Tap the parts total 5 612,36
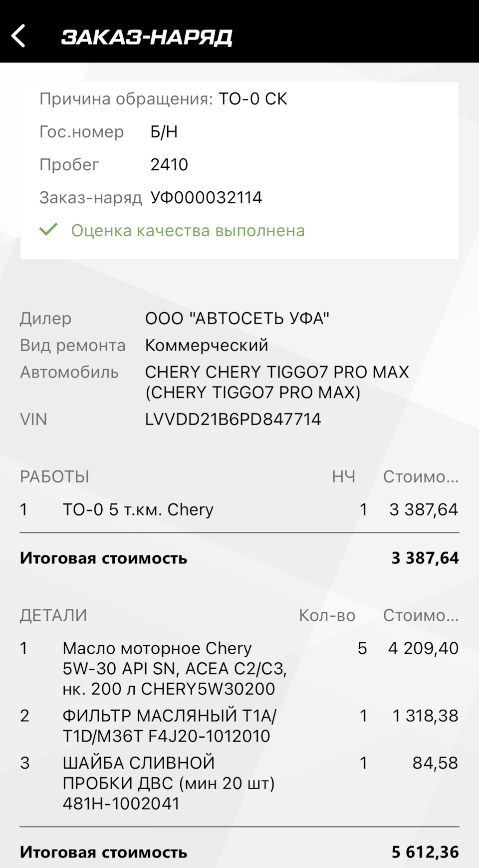The image size is (479, 868). [425, 852]
